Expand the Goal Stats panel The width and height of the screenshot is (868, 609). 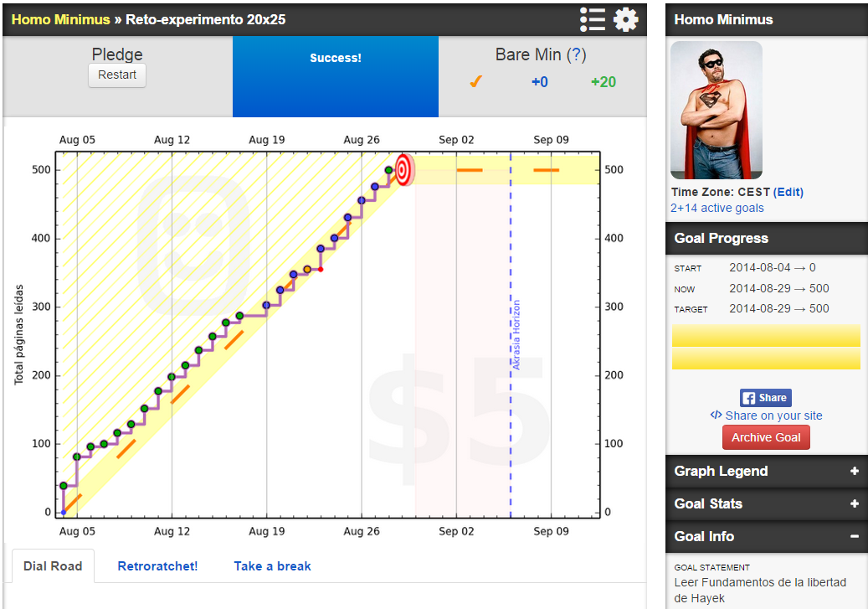coord(854,503)
